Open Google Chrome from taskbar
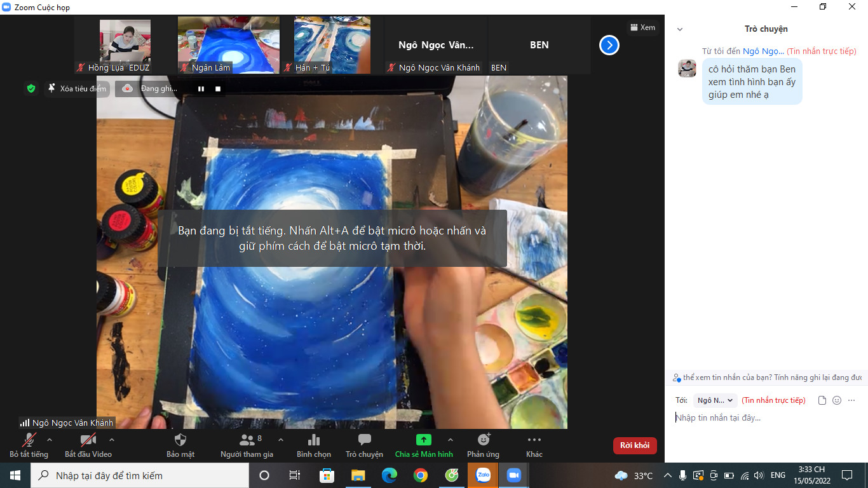This screenshot has width=868, height=488. [x=420, y=475]
